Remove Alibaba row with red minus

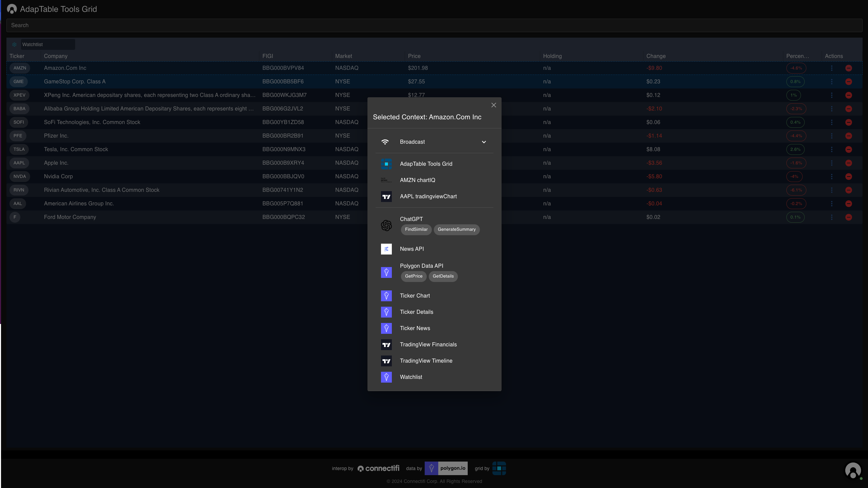(849, 109)
